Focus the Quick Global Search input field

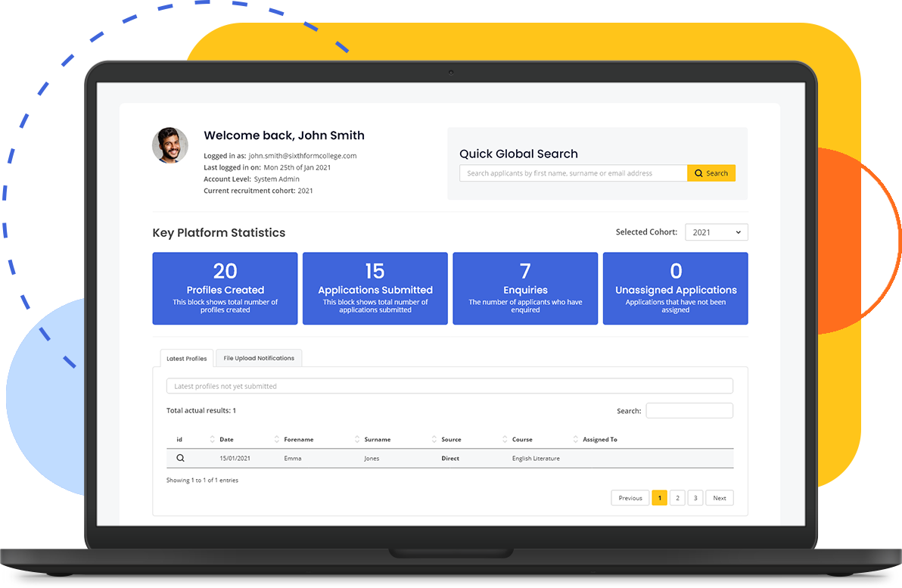[x=573, y=173]
